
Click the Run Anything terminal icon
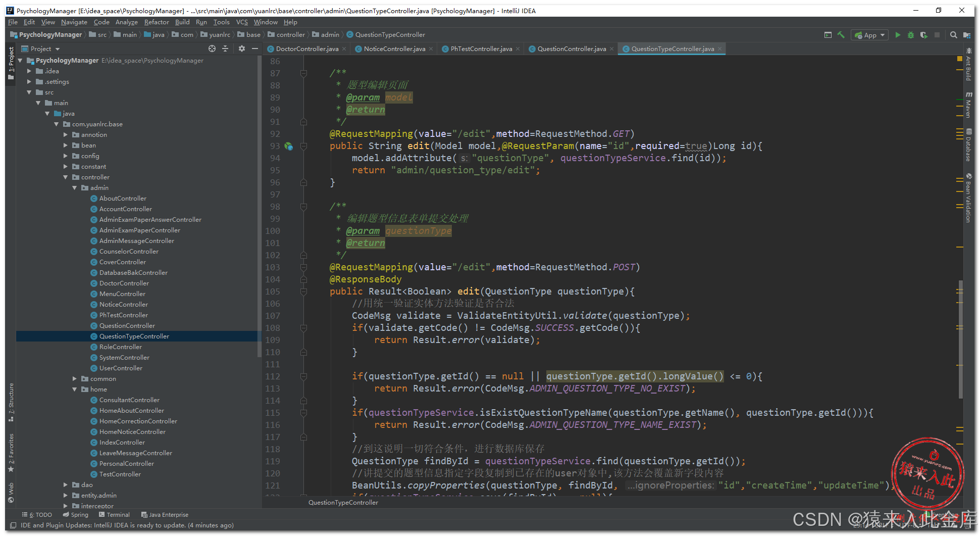[x=828, y=35]
